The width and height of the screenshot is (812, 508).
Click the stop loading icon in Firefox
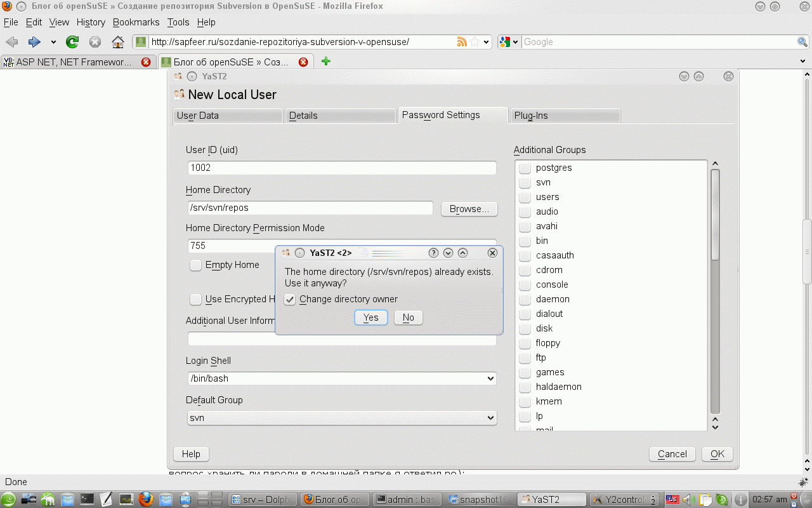tap(95, 42)
